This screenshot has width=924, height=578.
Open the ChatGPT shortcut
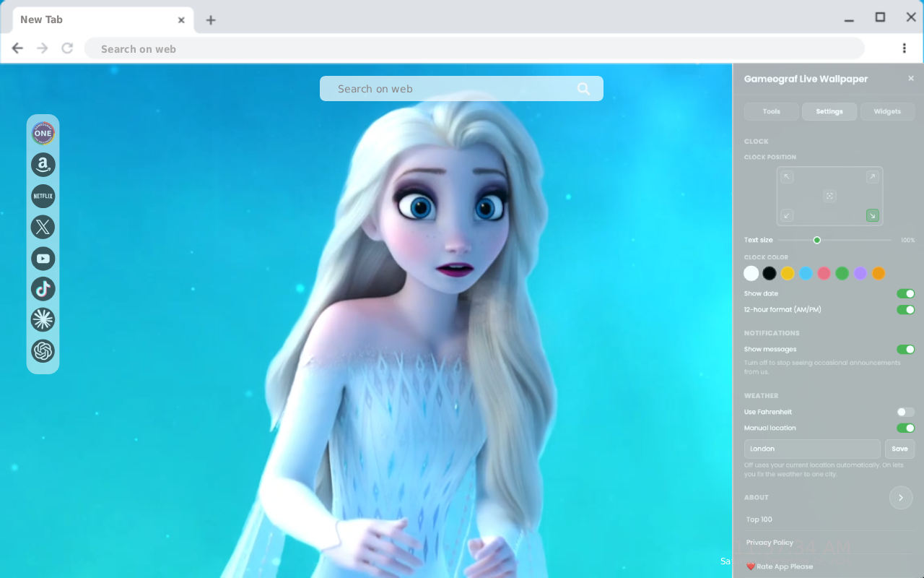[x=43, y=351]
